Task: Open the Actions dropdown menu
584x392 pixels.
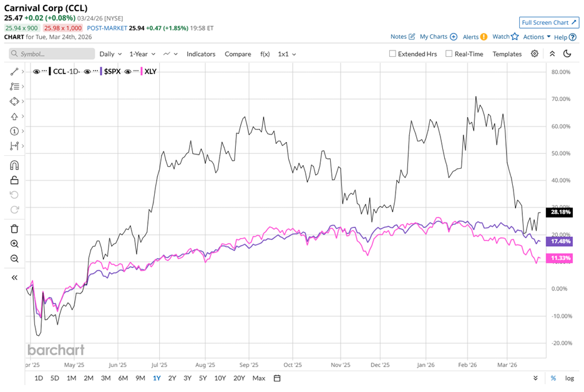Action: [x=537, y=37]
